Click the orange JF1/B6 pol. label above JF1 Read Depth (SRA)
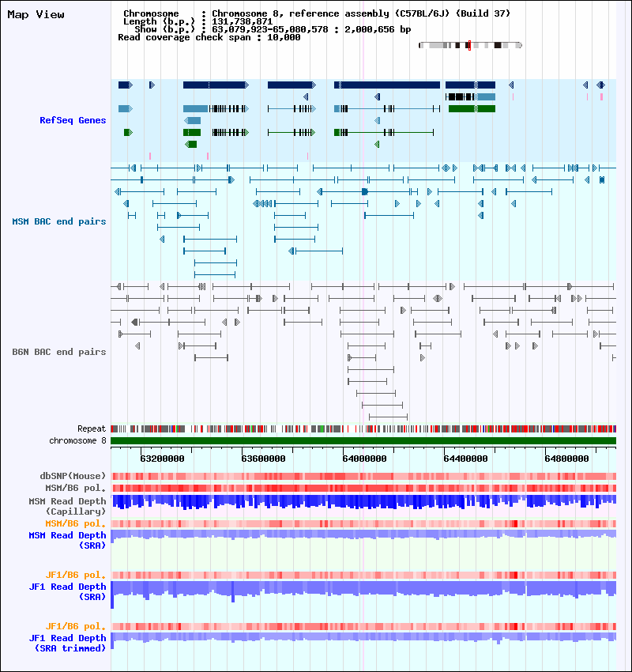The height and width of the screenshot is (672, 632). click(75, 575)
